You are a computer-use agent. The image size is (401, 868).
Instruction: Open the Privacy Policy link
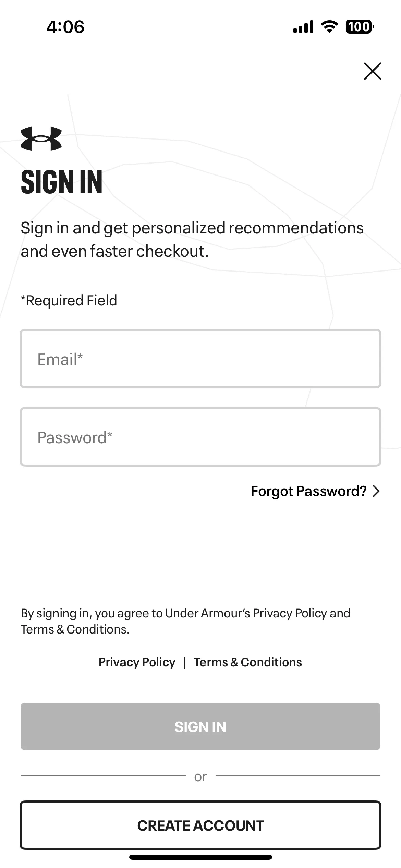(137, 662)
